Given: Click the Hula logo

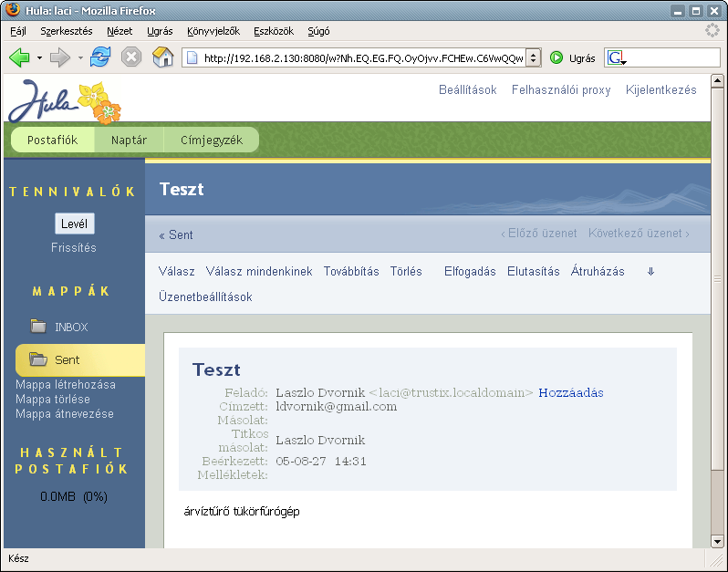Looking at the screenshot, I should pos(65,101).
